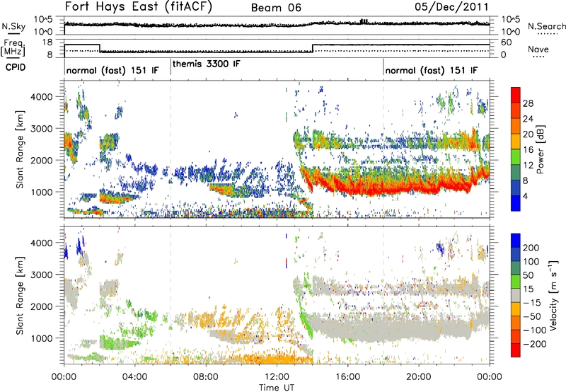566x392 pixels.
Task: Click the '200' value on Velocity scale
Action: pyautogui.click(x=531, y=248)
